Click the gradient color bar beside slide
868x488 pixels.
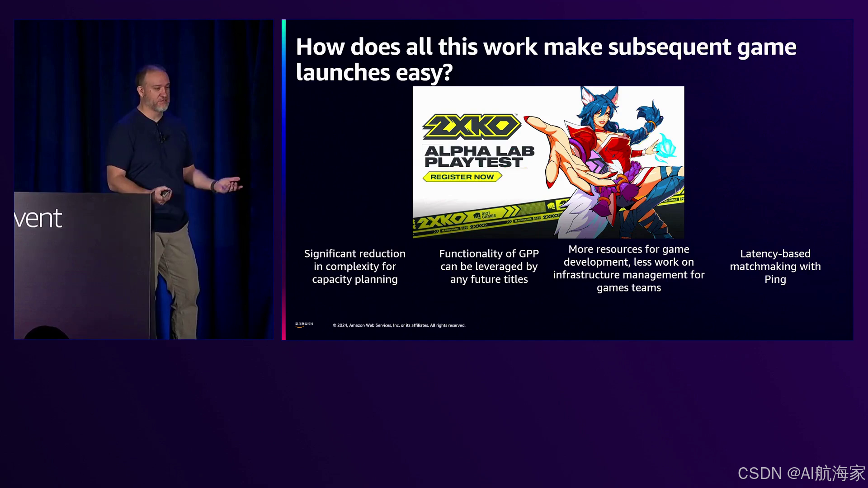283,179
